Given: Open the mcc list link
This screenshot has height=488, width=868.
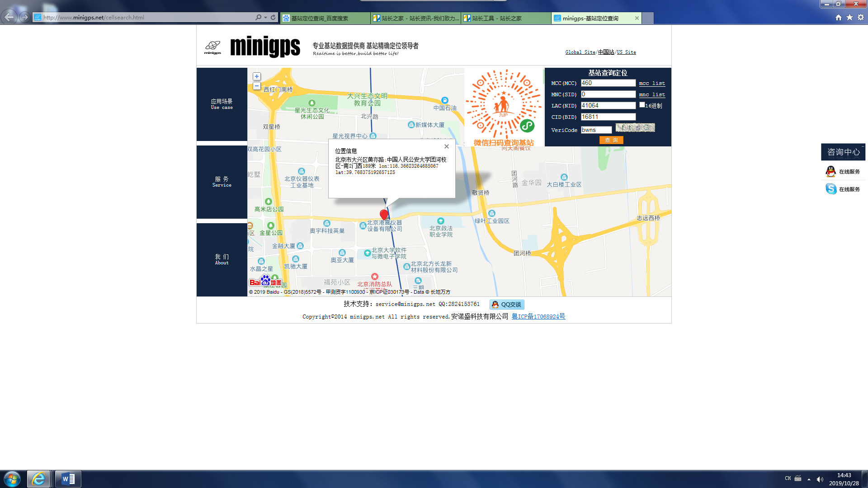Looking at the screenshot, I should click(651, 83).
